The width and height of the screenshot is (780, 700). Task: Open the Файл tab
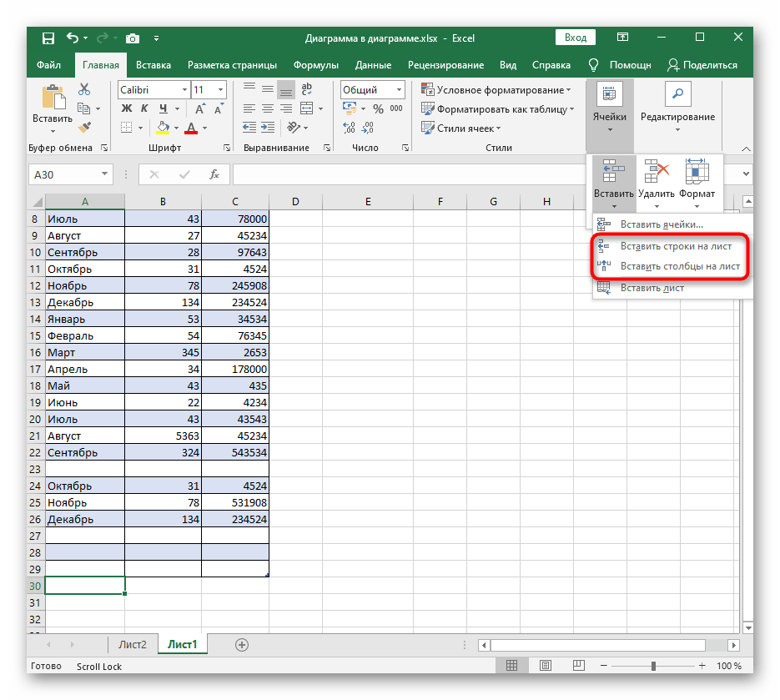point(48,65)
